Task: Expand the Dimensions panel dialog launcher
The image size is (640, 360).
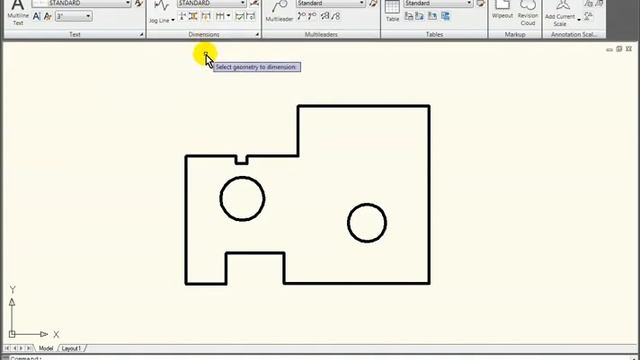Action: (x=258, y=35)
